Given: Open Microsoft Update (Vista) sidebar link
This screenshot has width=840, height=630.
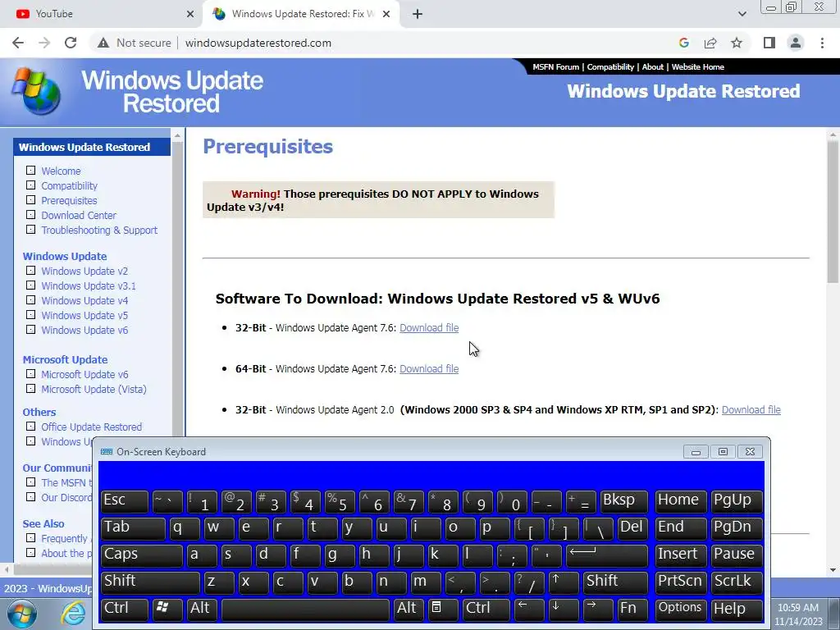Looking at the screenshot, I should tap(94, 390).
